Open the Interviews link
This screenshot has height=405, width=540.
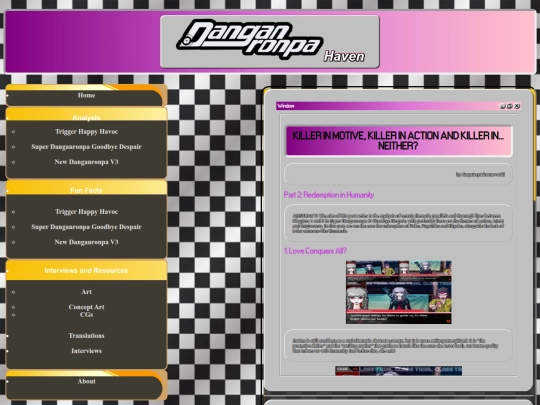[86, 351]
